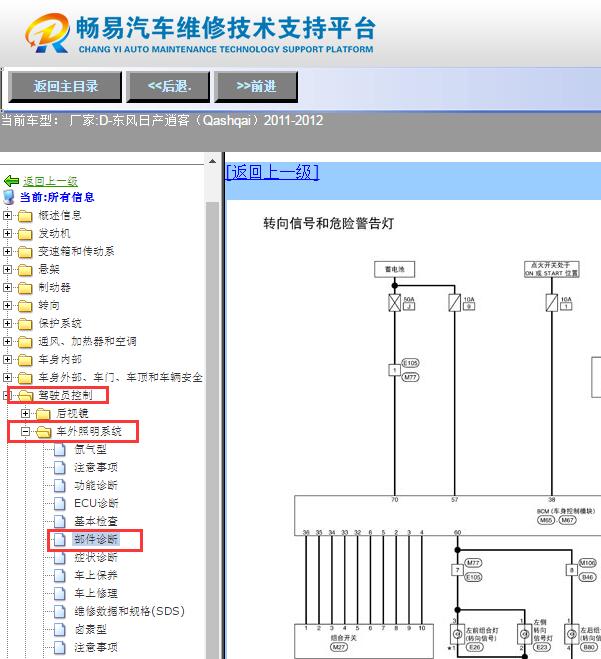Screen dimensions: 601x659
Task: Click the 车身内部 folder icon
Action: [25, 360]
